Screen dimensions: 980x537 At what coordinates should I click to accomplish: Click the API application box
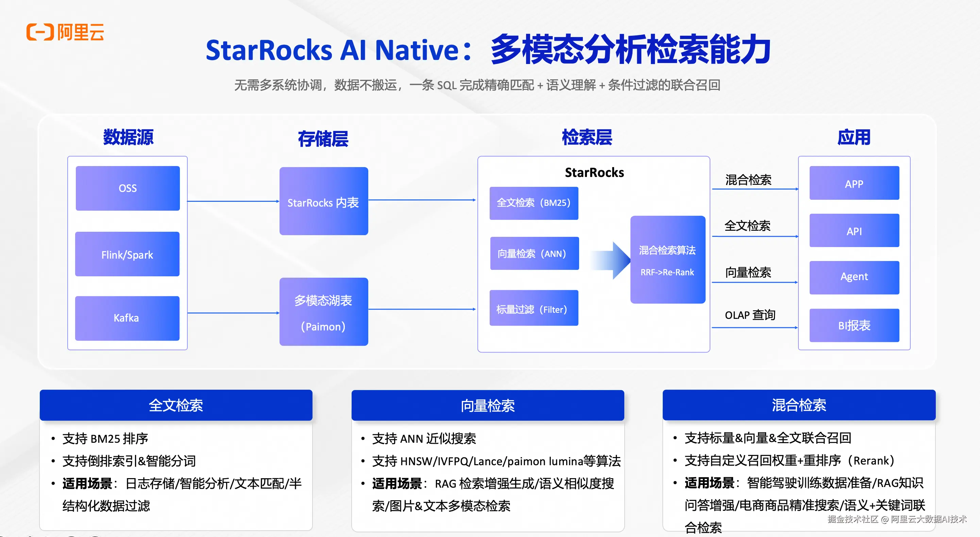tap(854, 230)
